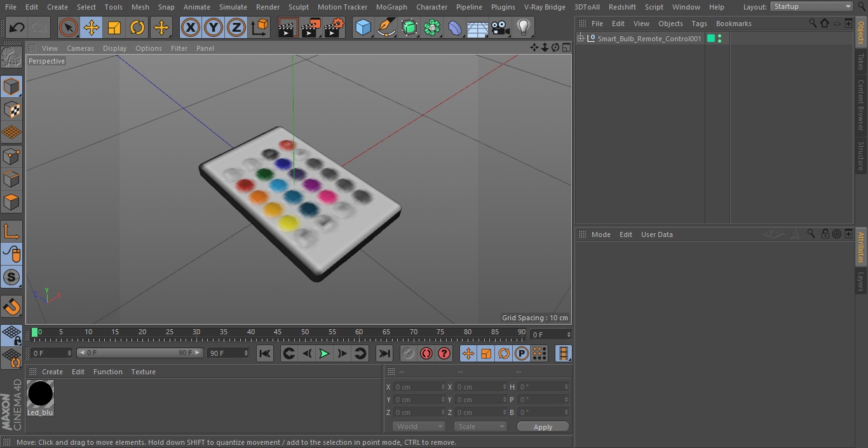Play the animation forward

324,353
